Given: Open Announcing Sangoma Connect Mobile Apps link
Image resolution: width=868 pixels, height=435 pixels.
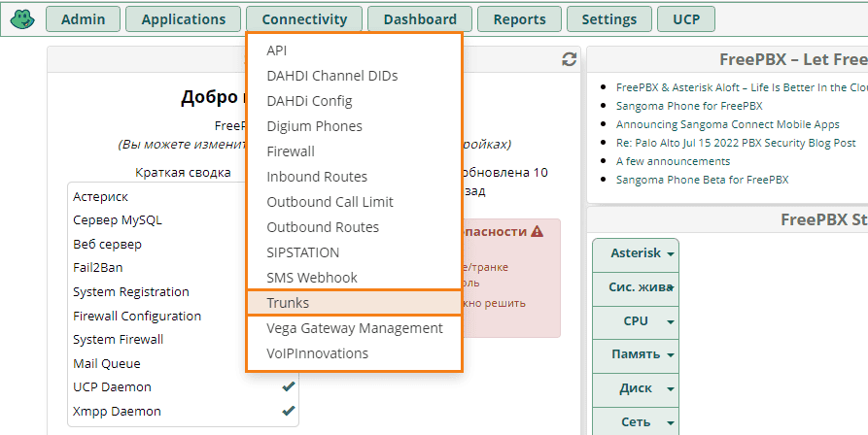Looking at the screenshot, I should [728, 124].
